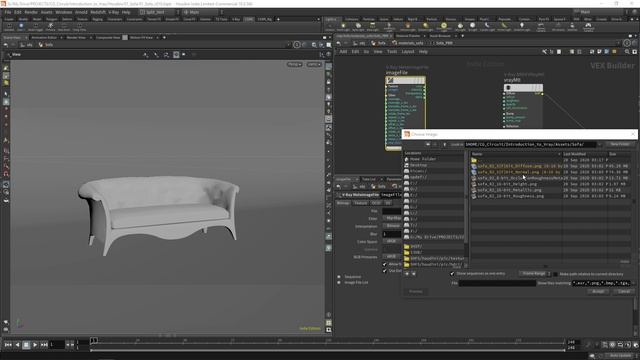Add a Point Light from the shelf
The width and height of the screenshot is (640, 360).
coord(343,27)
